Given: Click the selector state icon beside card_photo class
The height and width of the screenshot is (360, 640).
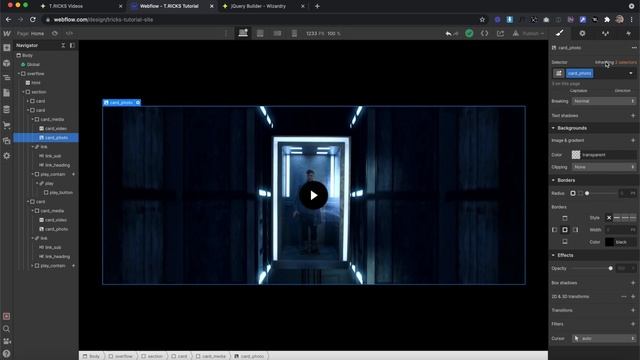Looking at the screenshot, I should coord(559,73).
